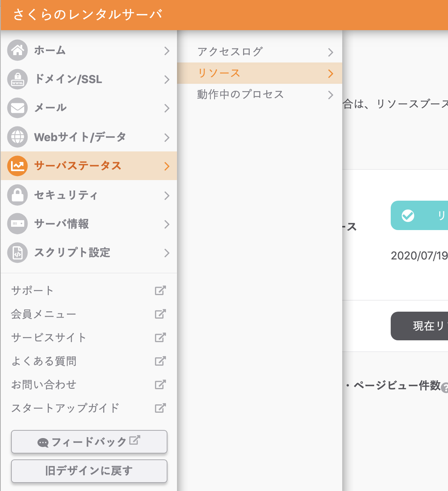Expand the セキュリティ chevron arrow

coord(167,196)
